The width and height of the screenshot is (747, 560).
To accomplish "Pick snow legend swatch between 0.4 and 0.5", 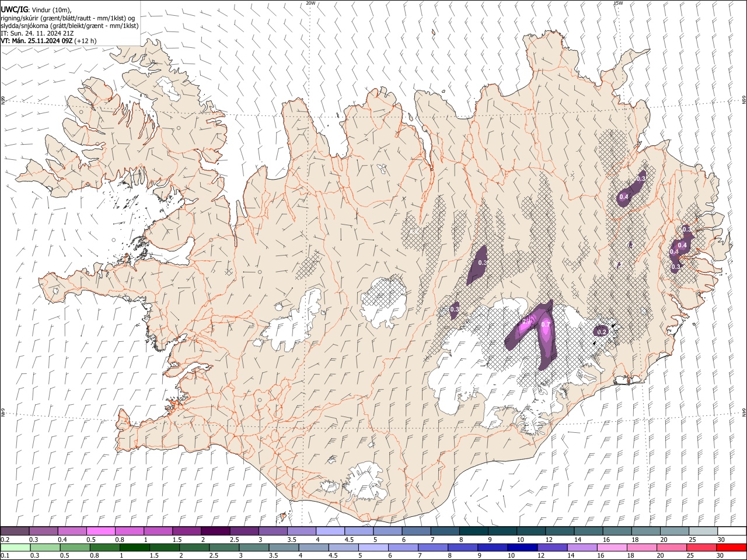I will click(x=72, y=531).
